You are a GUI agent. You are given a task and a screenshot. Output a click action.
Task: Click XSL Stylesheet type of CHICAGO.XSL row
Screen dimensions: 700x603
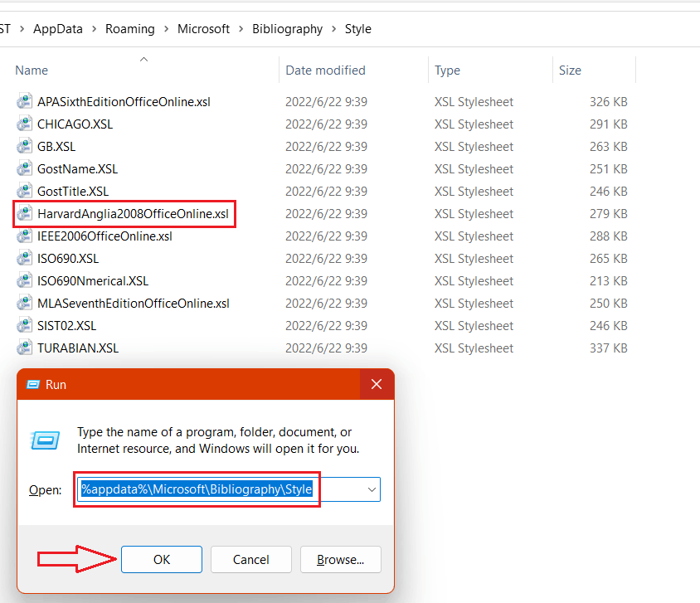click(474, 124)
